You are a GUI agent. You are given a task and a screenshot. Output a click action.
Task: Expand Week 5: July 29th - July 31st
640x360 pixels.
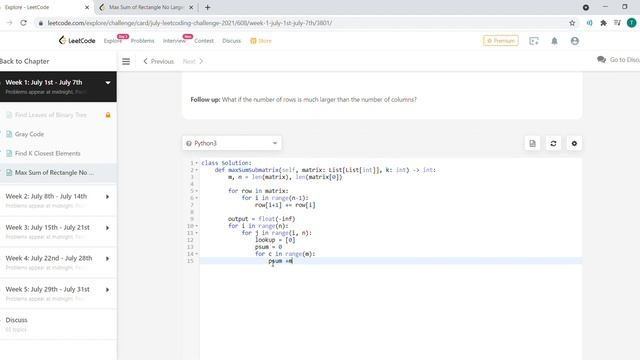107,290
